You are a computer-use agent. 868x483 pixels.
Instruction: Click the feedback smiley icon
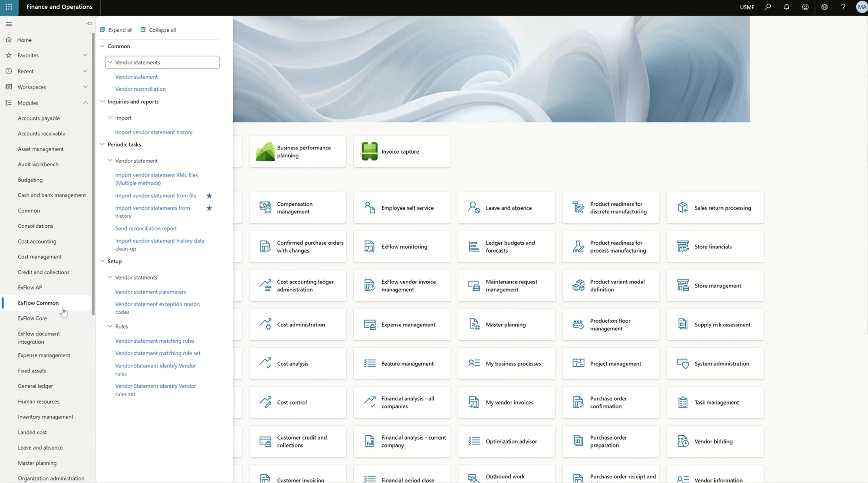(805, 7)
